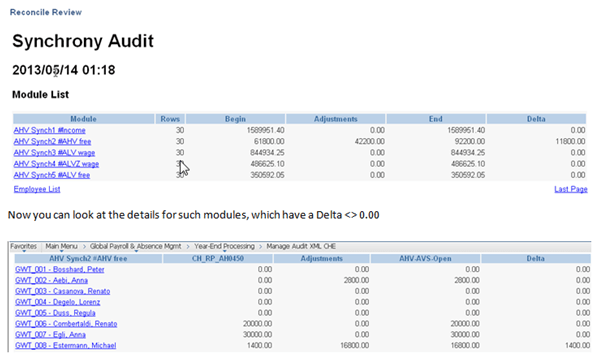This screenshot has width=599, height=364.
Task: Click the AHV-AVS-Open column header
Action: (x=425, y=259)
